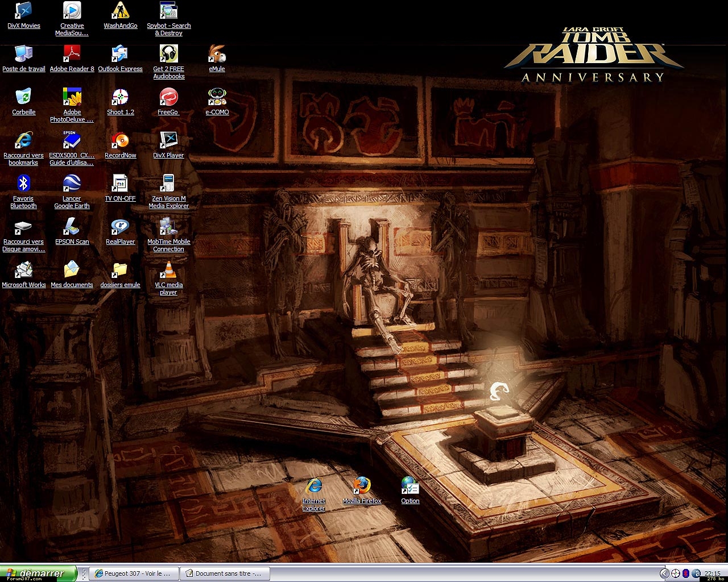The height and width of the screenshot is (582, 728).
Task: Open Raccourci vers bookmarks
Action: tap(23, 149)
